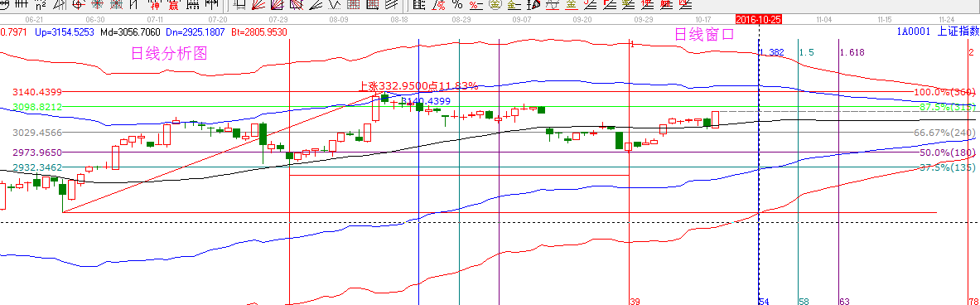Pick the red slashed percent tool
Image resolution: width=980 pixels, height=305 pixels.
(x=438, y=4)
